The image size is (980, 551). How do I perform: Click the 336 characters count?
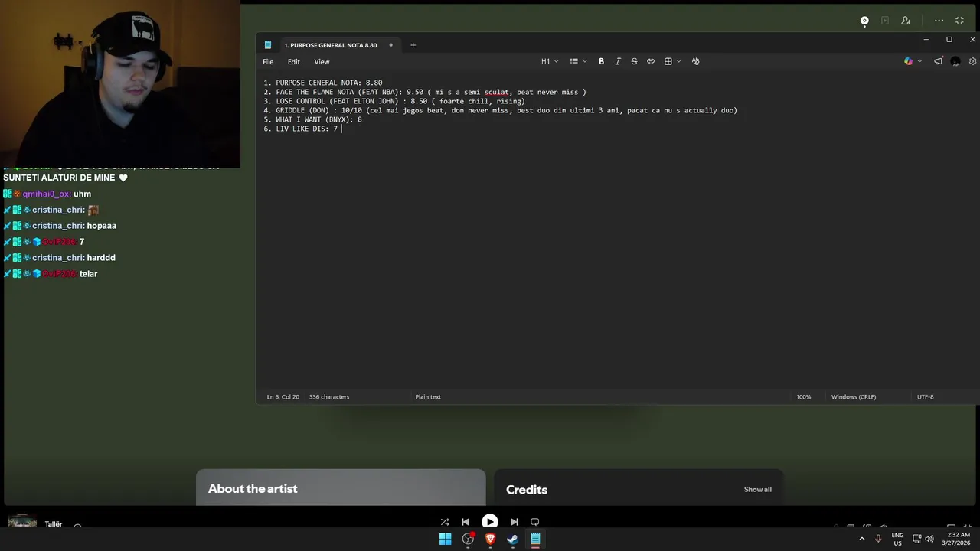(x=329, y=397)
